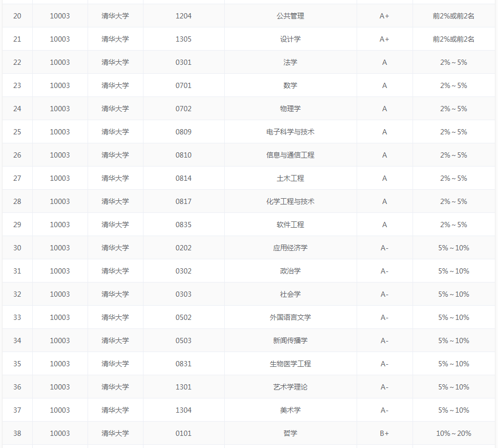This screenshot has height=448, width=498.
Task: Select 艺术学理论 in row 36
Action: [290, 386]
